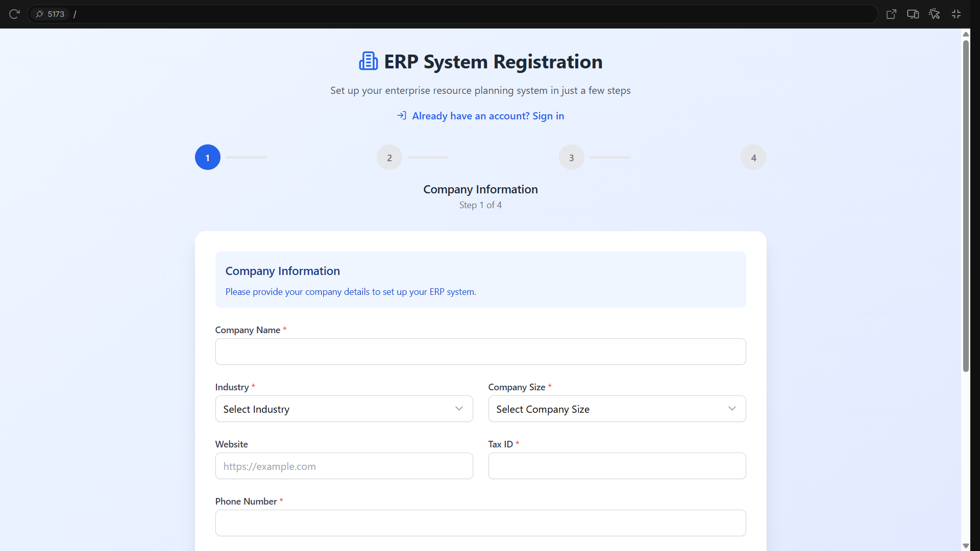This screenshot has height=551, width=980.
Task: Click the port 5173 plug badge
Action: [x=50, y=14]
